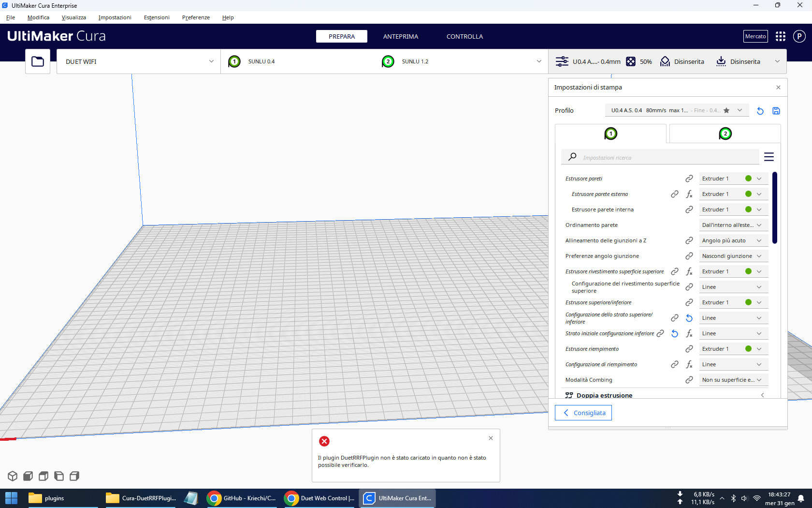
Task: Click the fx icon for Estrusore parete esterna
Action: tap(689, 194)
